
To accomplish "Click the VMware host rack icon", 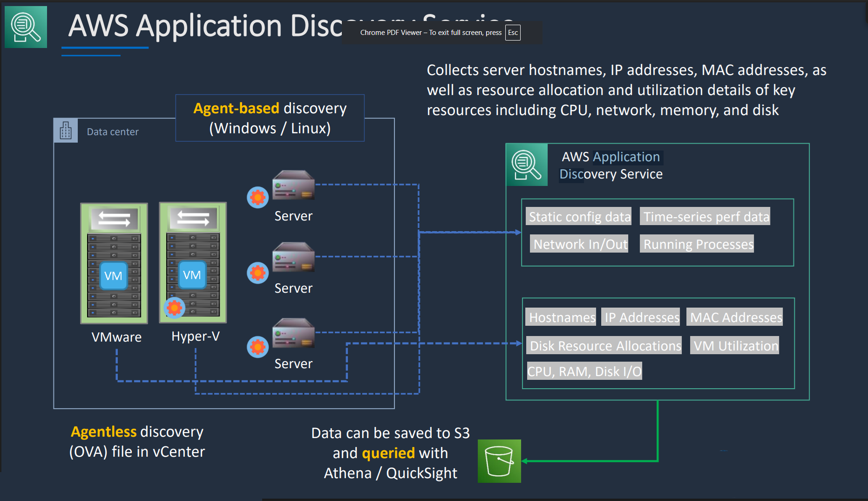I will [114, 263].
